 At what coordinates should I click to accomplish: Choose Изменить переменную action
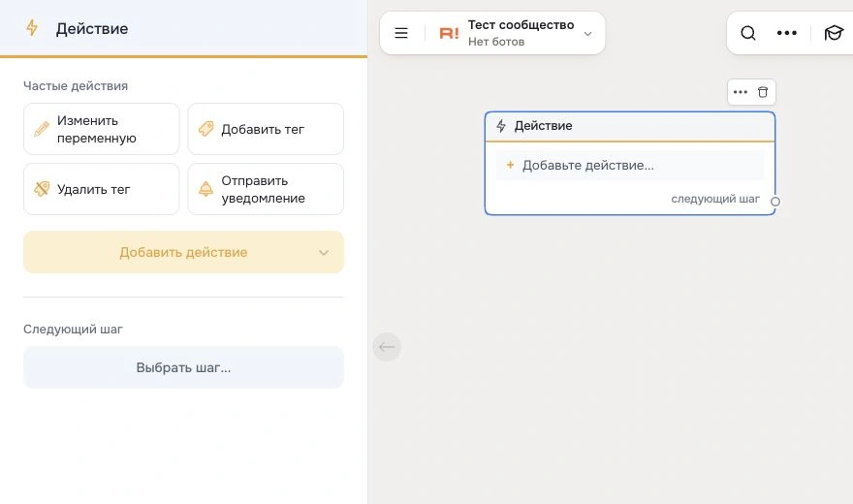(101, 130)
